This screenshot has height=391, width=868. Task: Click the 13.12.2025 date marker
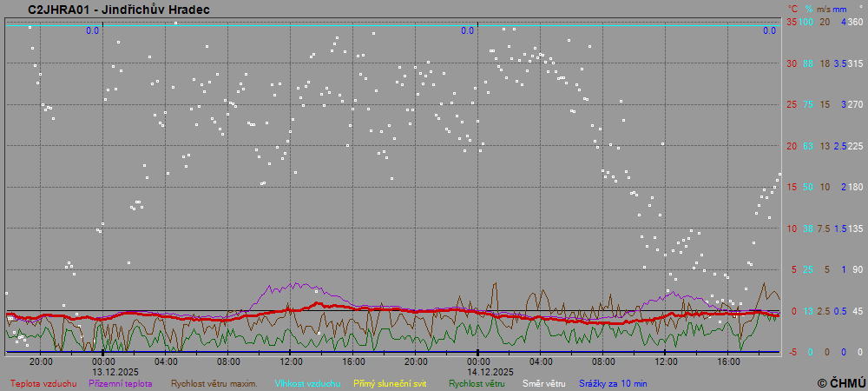pos(104,371)
